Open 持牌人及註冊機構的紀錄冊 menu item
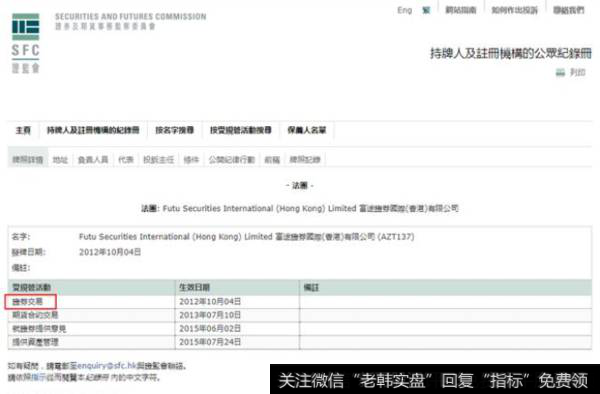 coord(93,130)
